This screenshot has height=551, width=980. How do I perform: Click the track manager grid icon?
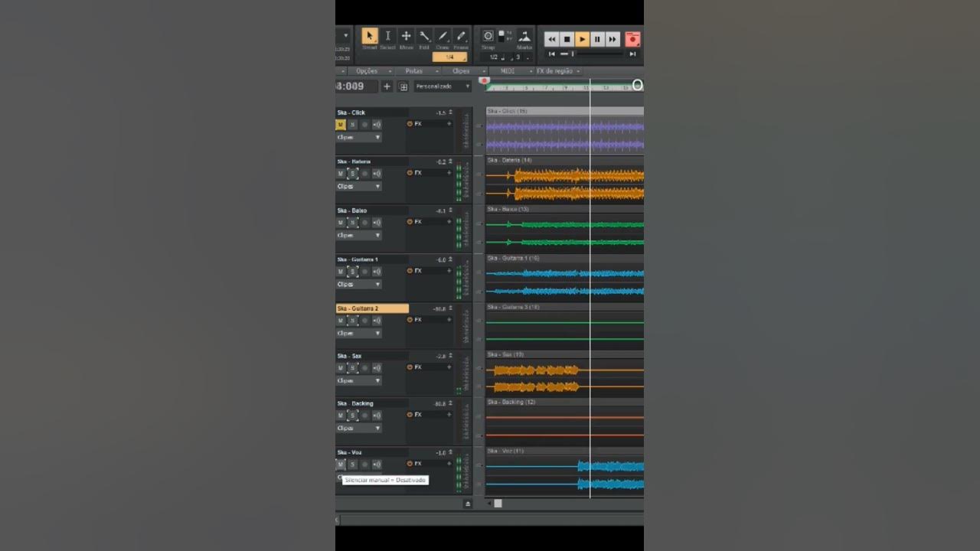pyautogui.click(x=403, y=86)
